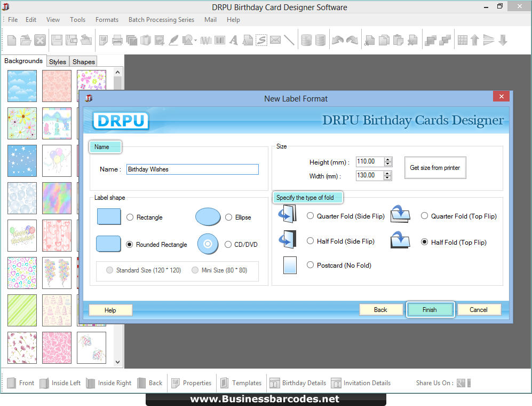The width and height of the screenshot is (532, 406).
Task: Click the Share Us On social icon
Action: 460,383
